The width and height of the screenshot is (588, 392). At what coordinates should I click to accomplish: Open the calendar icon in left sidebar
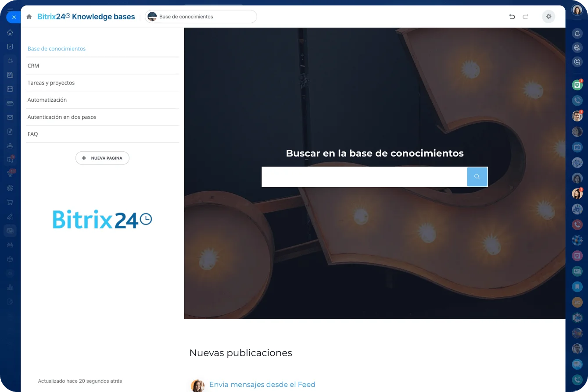point(10,89)
